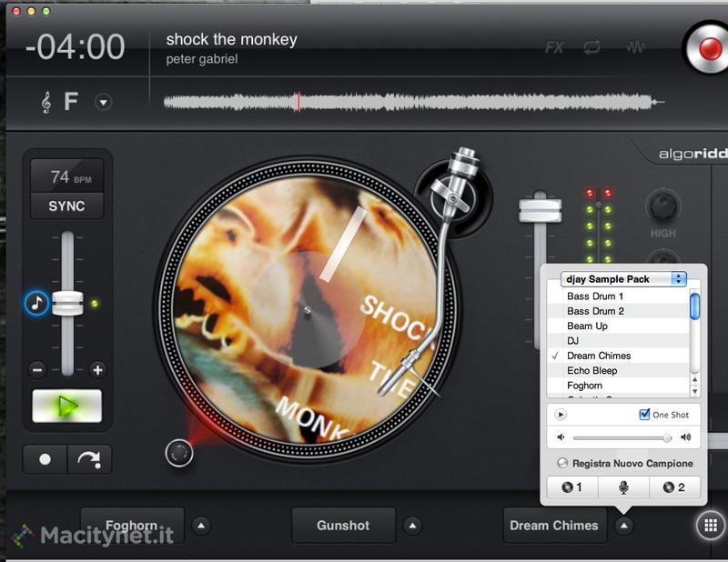Open the FX effects panel
Image resolution: width=728 pixels, height=562 pixels.
pos(554,47)
